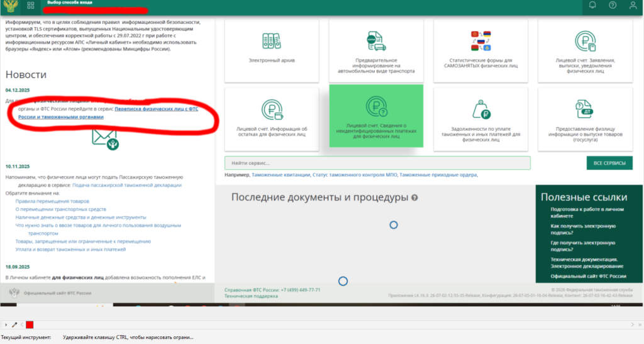Image resolution: width=644 pixels, height=344 pixels.
Task: Open the notifications bell icon
Action: coord(592,5)
